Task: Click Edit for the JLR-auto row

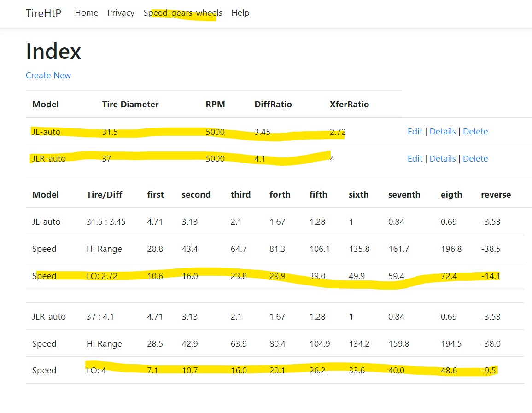Action: click(415, 159)
